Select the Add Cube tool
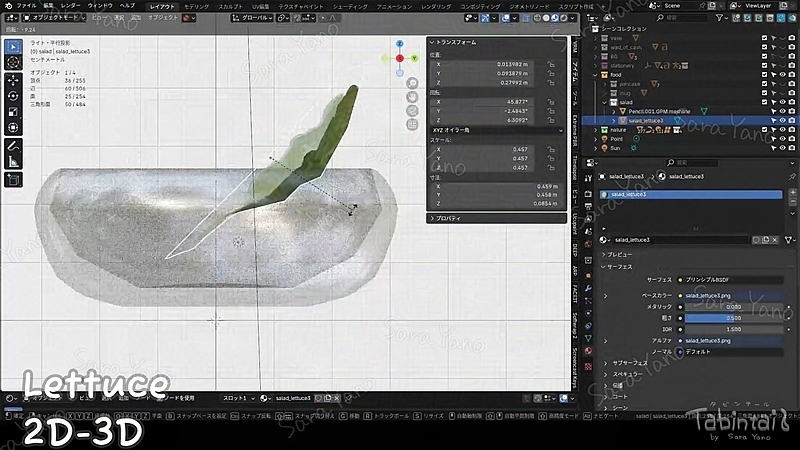Screen dimensions: 800x450 [x=13, y=180]
